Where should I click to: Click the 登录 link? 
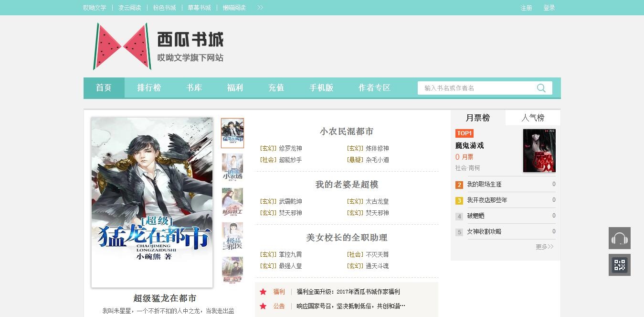(x=549, y=8)
